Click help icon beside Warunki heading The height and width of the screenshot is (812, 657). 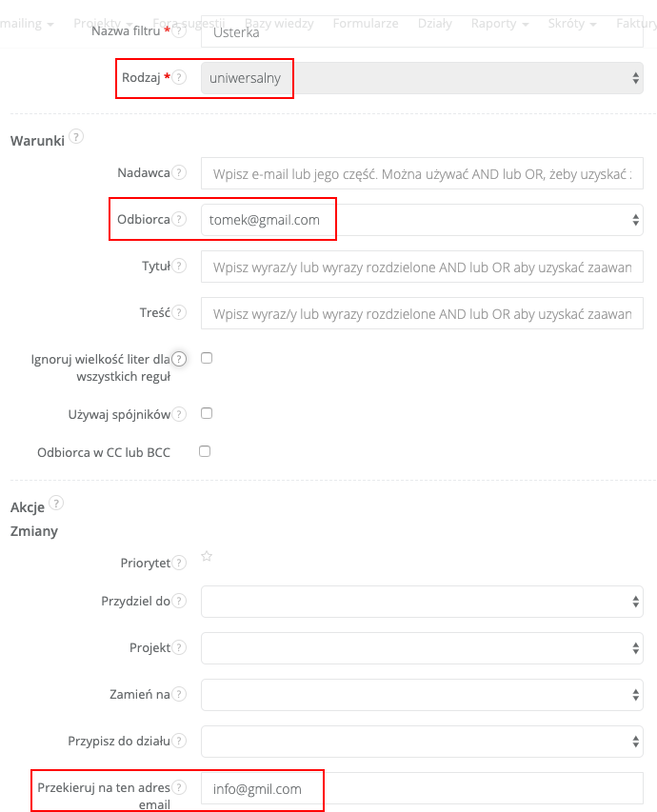tap(76, 137)
